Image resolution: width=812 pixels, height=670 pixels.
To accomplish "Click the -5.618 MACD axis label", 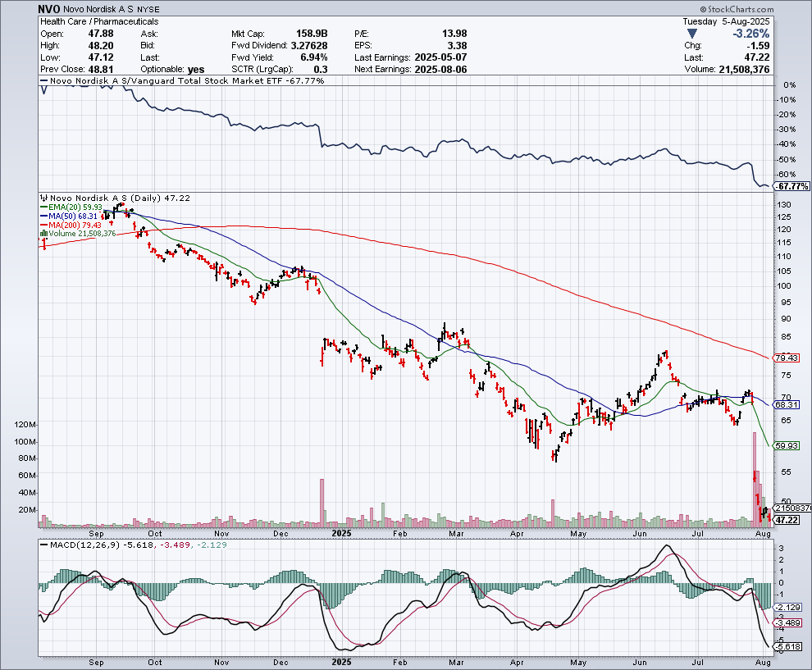I will tap(787, 647).
